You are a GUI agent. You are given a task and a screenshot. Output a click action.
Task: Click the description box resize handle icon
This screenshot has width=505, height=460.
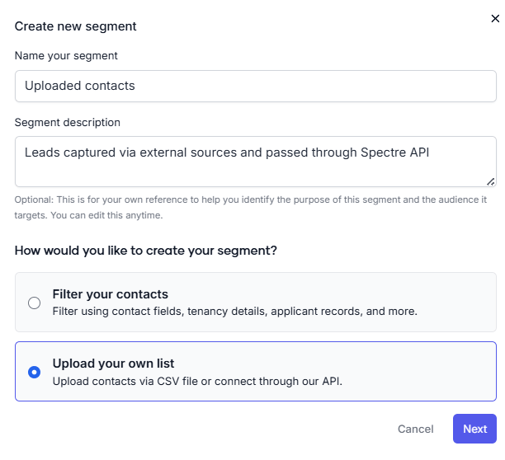click(x=490, y=182)
